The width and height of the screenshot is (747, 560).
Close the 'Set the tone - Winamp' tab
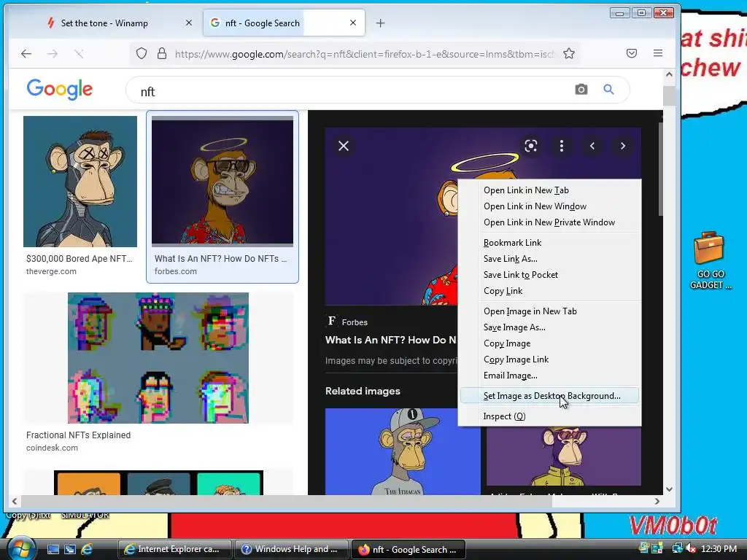pyautogui.click(x=189, y=23)
